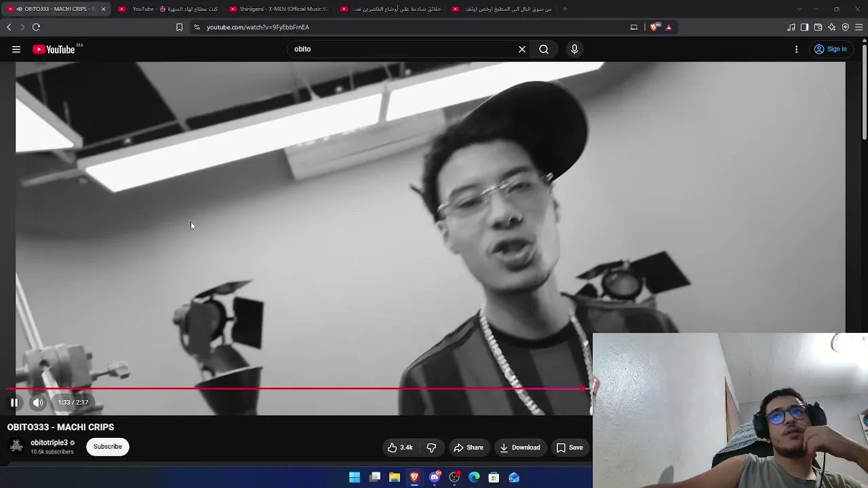Click the "10.6k subscribers" text
868x488 pixels.
[52, 452]
